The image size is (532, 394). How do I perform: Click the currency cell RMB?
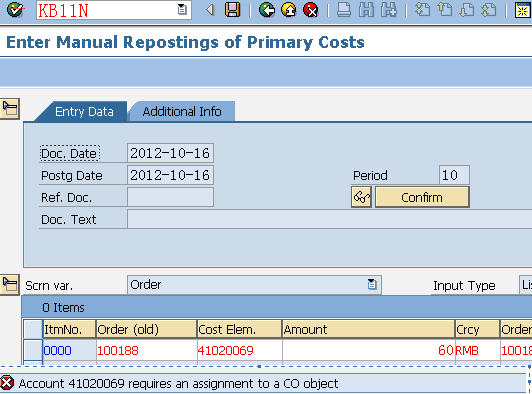coord(477,350)
